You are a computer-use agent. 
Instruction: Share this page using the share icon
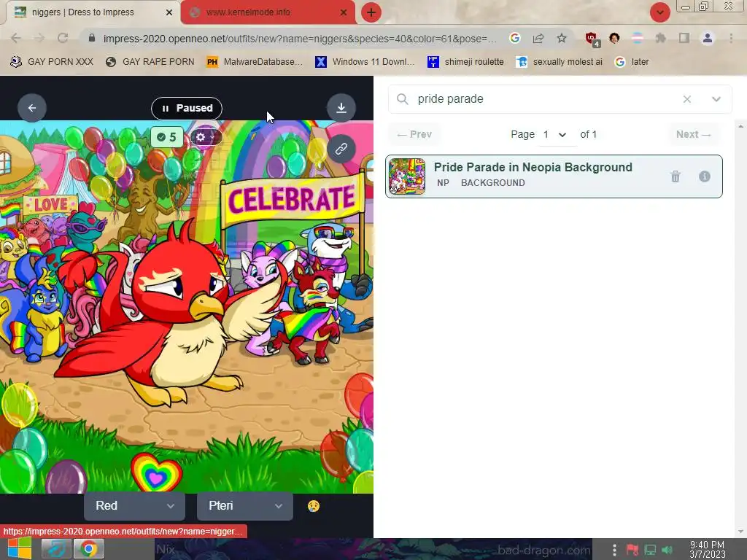point(538,38)
